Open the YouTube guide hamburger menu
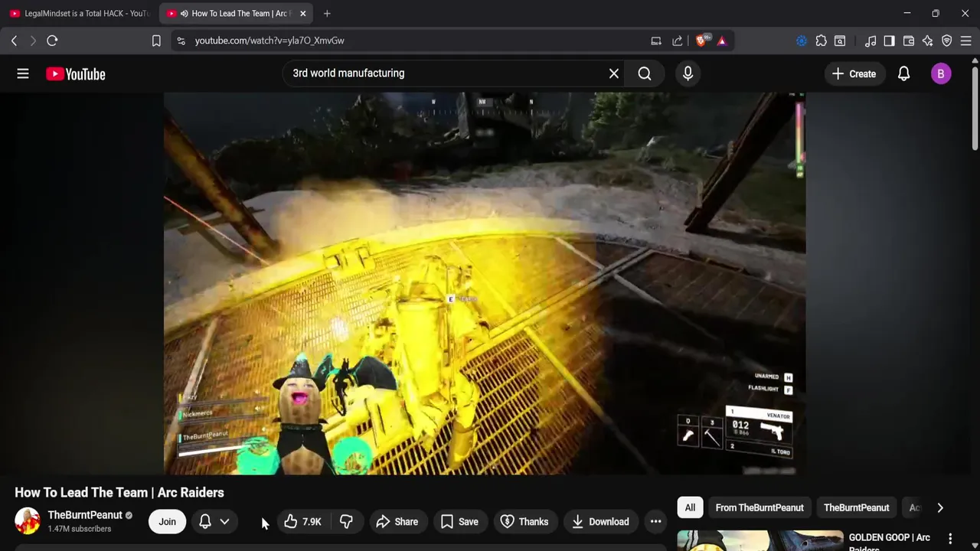 pyautogui.click(x=23, y=73)
